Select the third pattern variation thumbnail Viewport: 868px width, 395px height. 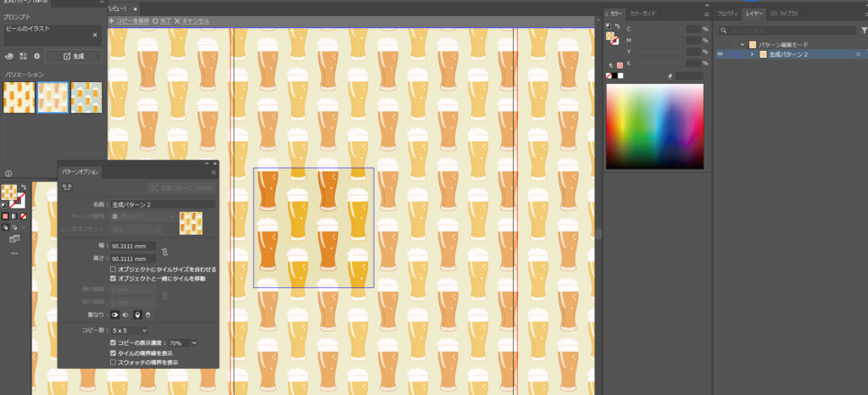[x=86, y=97]
